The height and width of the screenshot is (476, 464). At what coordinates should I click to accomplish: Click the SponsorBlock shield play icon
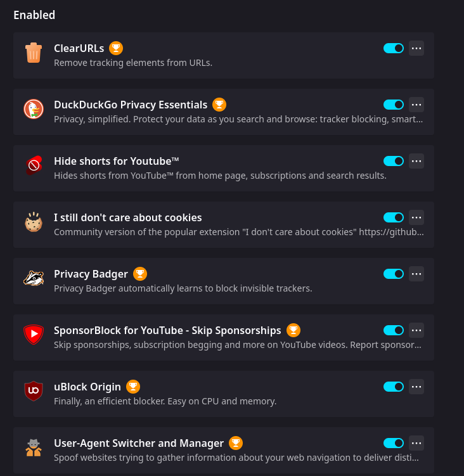(x=34, y=334)
